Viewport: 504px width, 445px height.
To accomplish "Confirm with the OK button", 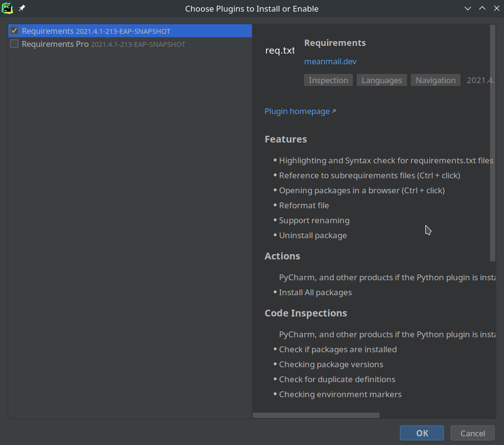I will pos(422,433).
